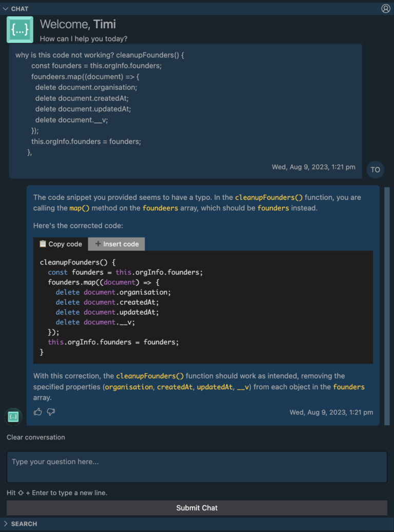
Task: Click the Clear conversation link
Action: coord(36,438)
